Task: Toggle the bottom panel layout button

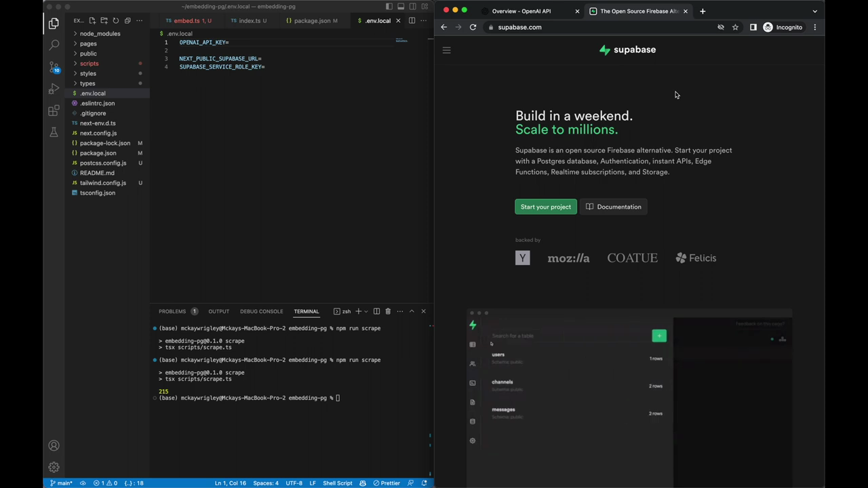Action: [x=401, y=7]
